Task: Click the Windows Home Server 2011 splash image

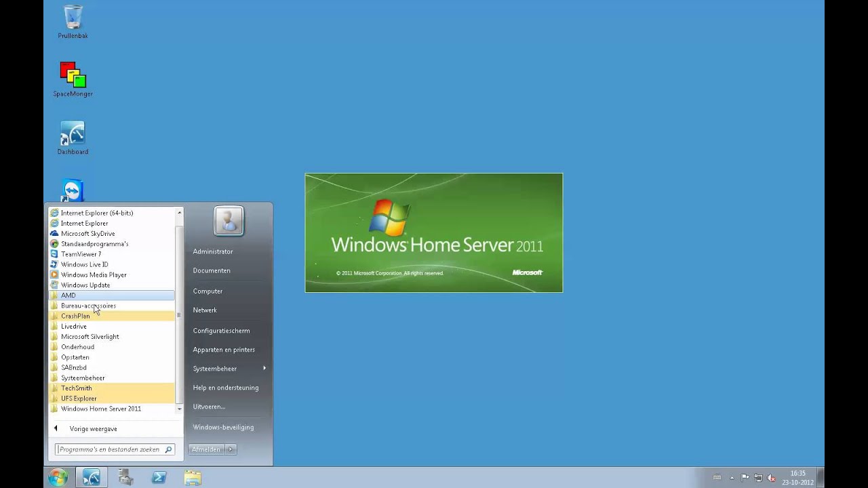Action: point(433,233)
